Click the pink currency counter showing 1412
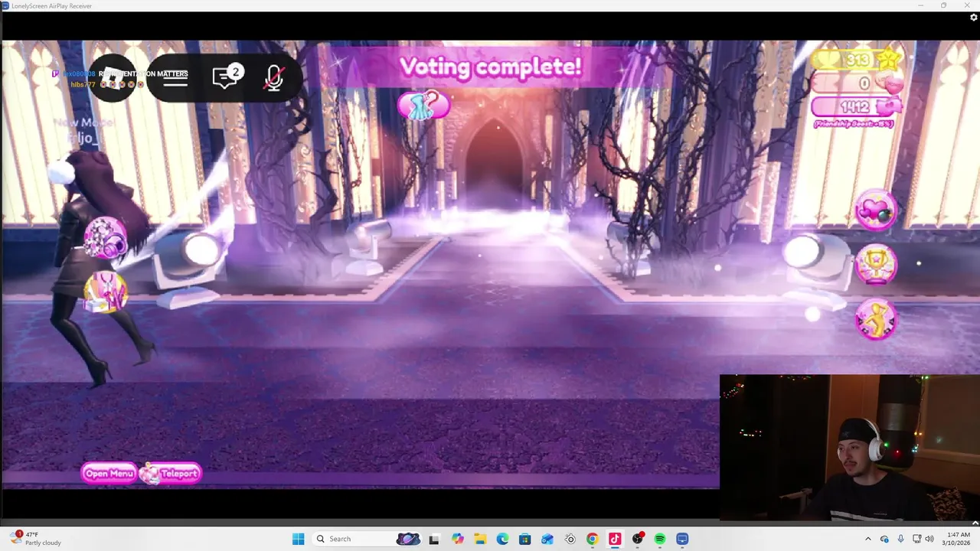This screenshot has height=551, width=980. (857, 106)
